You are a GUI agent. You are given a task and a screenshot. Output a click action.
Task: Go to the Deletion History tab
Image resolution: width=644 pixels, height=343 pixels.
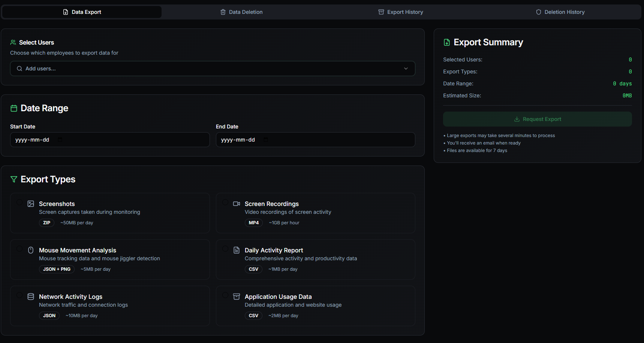[x=560, y=12]
